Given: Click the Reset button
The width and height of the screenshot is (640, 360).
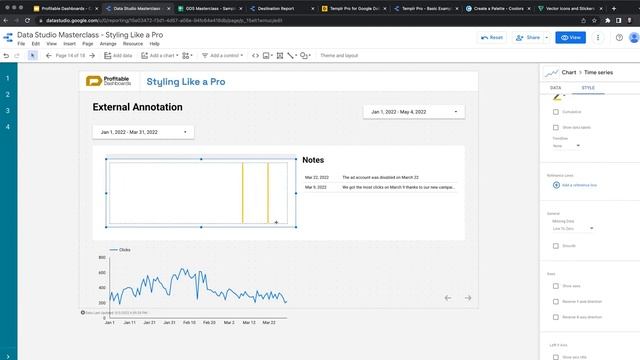Looking at the screenshot, I should pyautogui.click(x=492, y=38).
